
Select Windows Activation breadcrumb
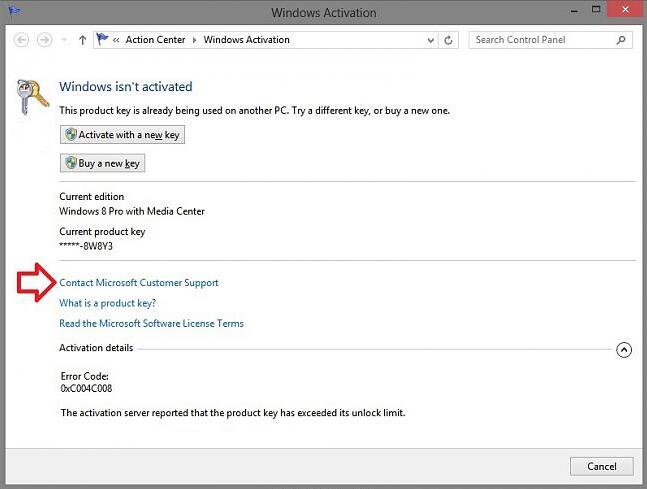[x=246, y=40]
